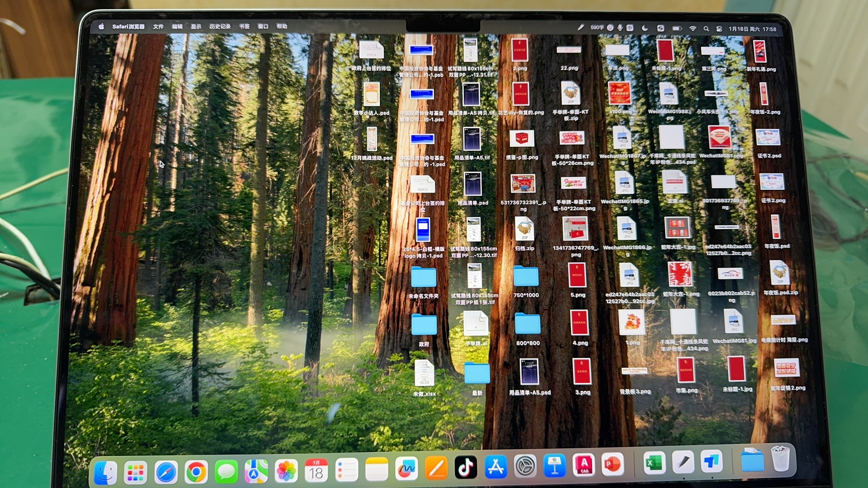Open the App Store Dock icon
The image size is (868, 488).
click(x=496, y=467)
